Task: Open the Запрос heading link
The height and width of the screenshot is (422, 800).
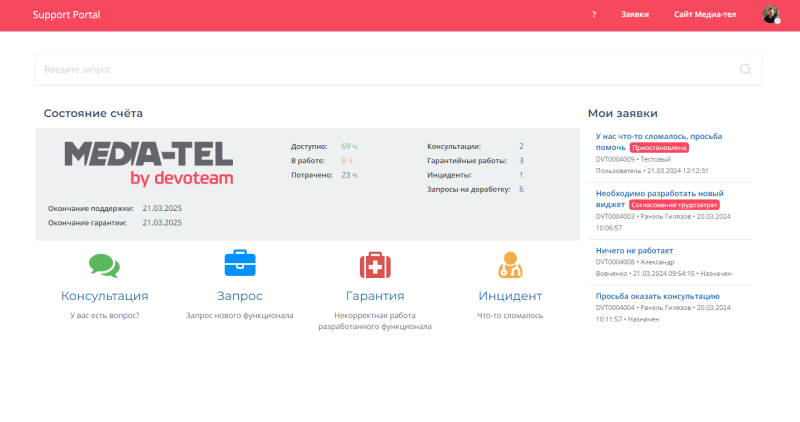Action: click(x=240, y=296)
